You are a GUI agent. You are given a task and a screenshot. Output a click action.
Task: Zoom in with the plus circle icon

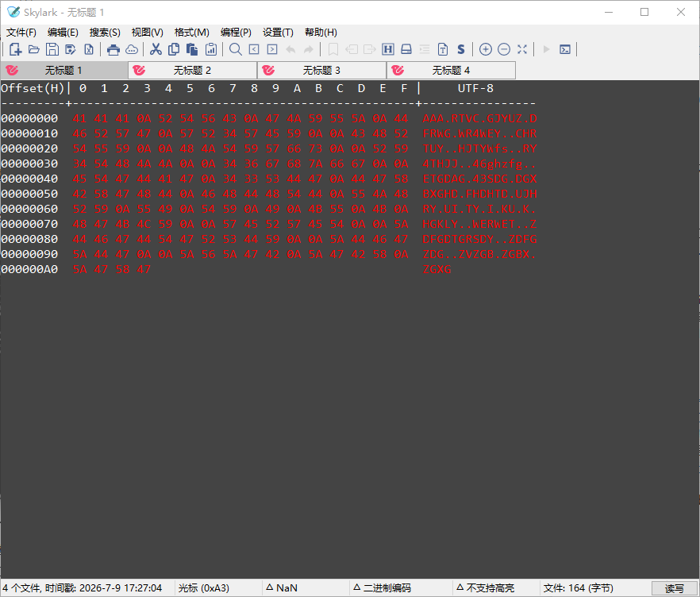(485, 49)
